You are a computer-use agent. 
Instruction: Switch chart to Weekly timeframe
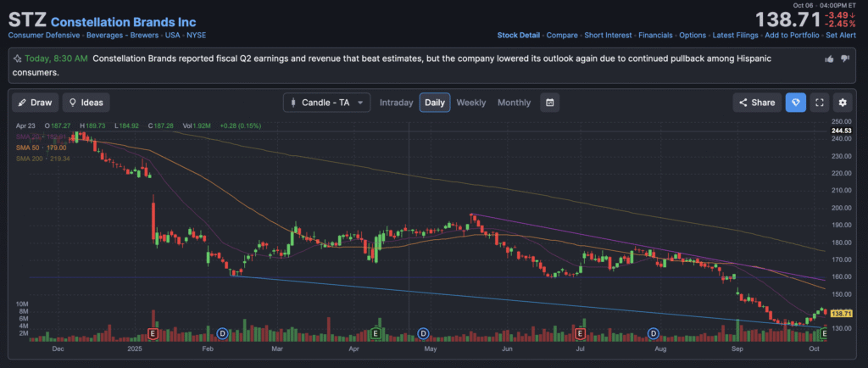pos(471,103)
